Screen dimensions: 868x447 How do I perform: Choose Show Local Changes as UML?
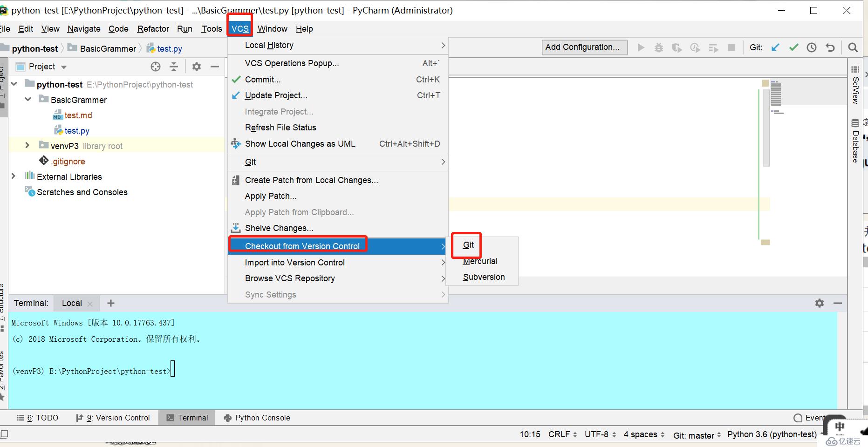point(338,144)
